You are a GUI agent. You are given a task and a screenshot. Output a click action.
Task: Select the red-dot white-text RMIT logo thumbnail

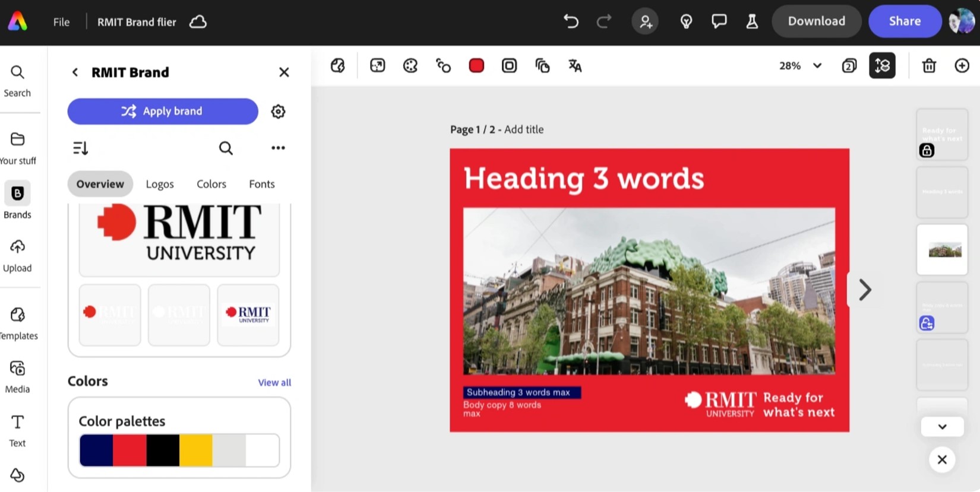click(x=110, y=315)
